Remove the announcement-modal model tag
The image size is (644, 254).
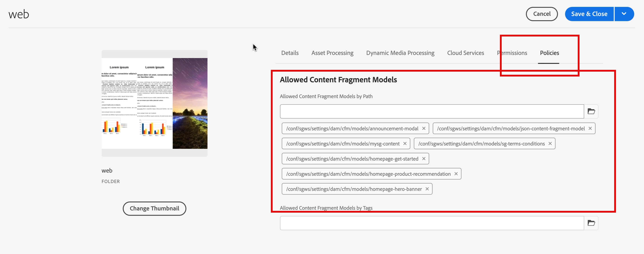click(424, 128)
